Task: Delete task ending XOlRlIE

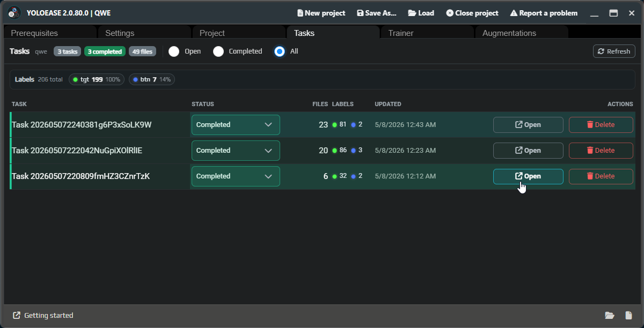Action: pos(601,151)
